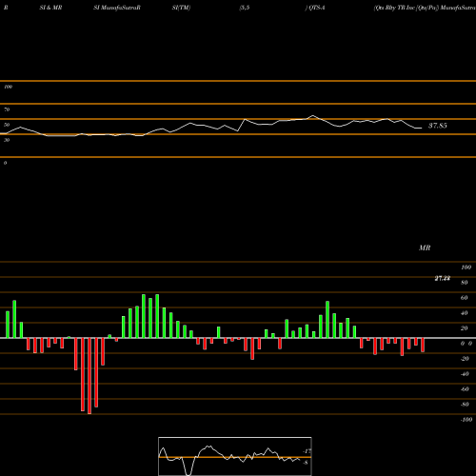Screen dimensions: 476x476
Task: Click the MR axis label -60
Action: pyautogui.click(x=465, y=389)
